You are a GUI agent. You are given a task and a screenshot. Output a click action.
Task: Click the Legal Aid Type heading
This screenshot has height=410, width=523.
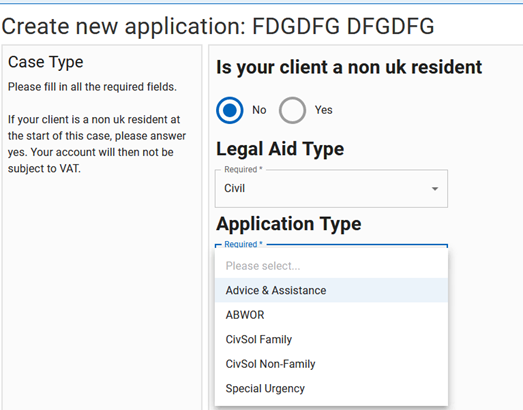280,149
